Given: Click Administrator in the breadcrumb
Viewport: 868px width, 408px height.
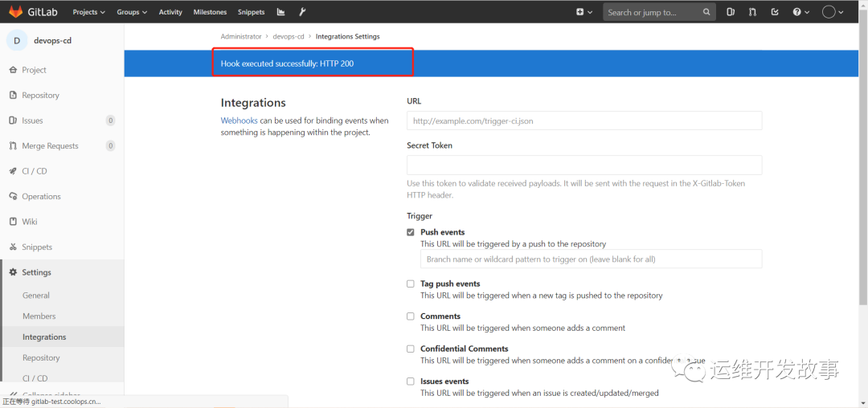Looking at the screenshot, I should 241,36.
